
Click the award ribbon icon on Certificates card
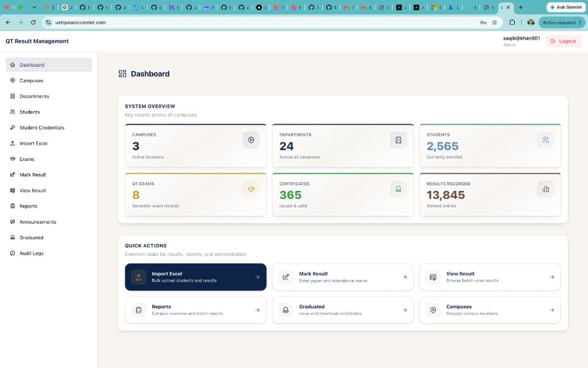(399, 189)
